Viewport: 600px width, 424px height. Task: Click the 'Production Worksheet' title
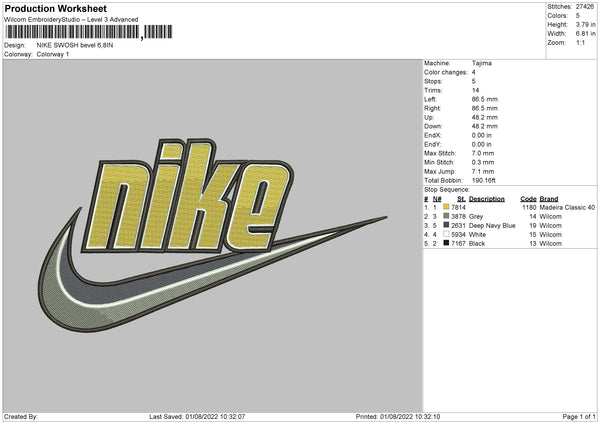pos(56,8)
